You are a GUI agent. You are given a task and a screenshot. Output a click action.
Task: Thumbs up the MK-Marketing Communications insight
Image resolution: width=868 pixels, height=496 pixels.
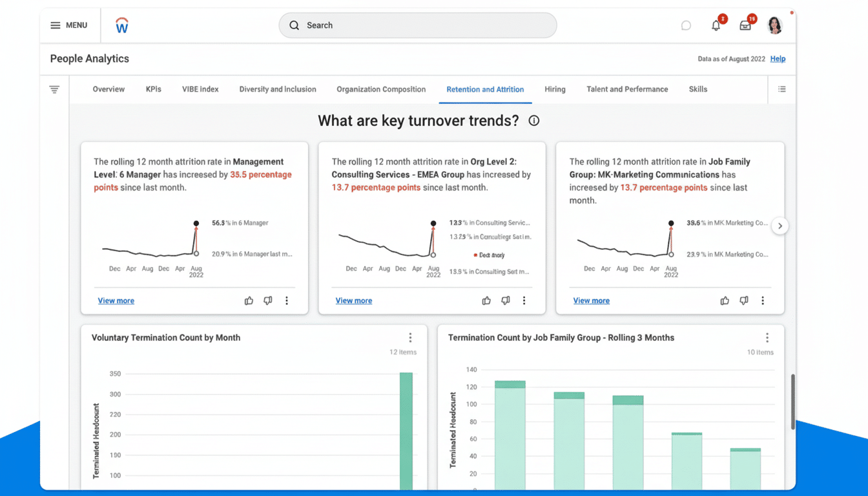coord(724,300)
